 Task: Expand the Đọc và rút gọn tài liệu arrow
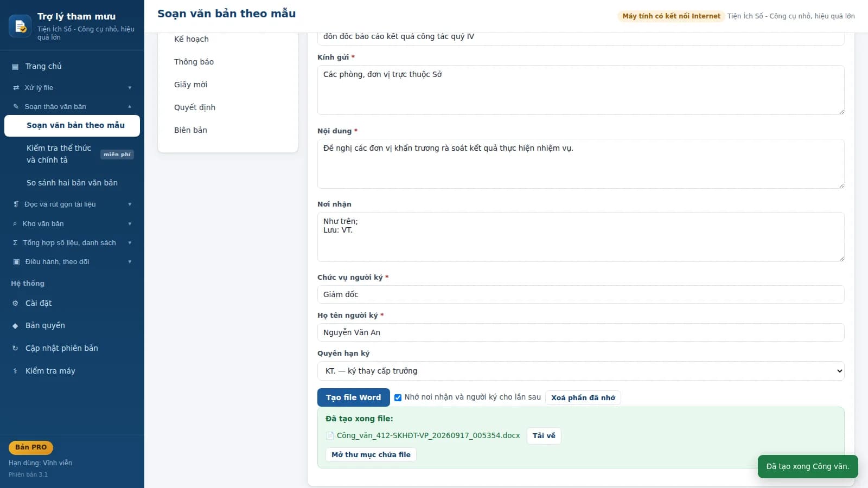click(x=130, y=204)
